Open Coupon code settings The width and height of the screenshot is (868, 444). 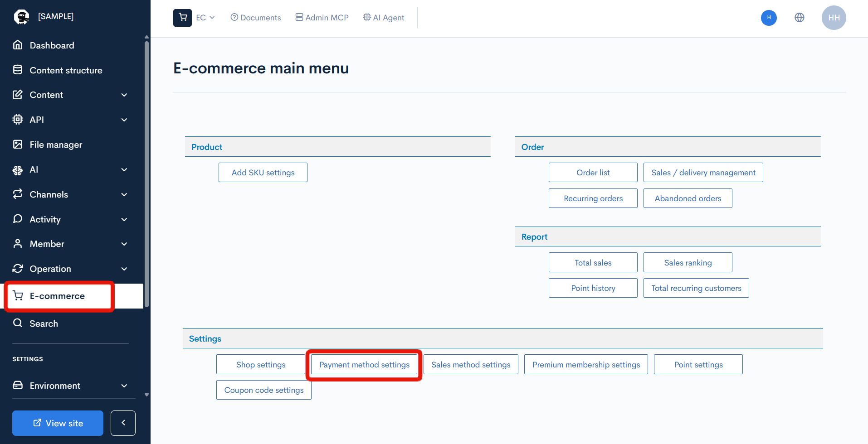click(x=264, y=390)
